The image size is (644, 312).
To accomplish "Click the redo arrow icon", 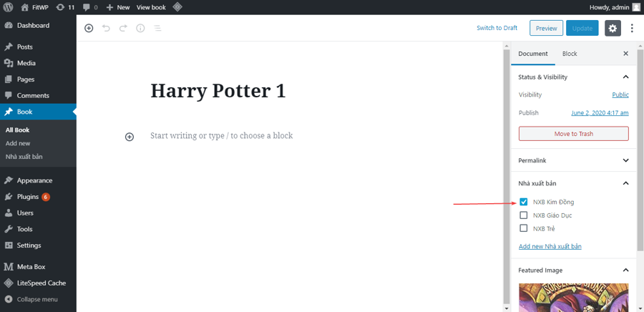I will (123, 28).
